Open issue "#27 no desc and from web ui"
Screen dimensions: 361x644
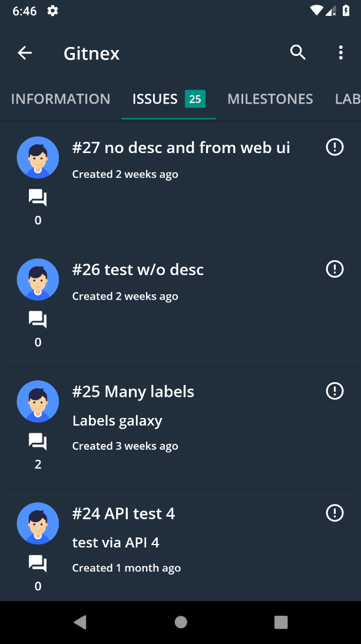pos(181,147)
